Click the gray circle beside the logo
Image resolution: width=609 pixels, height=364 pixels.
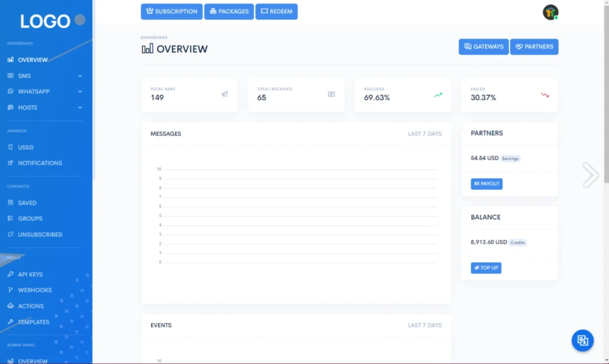[x=79, y=20]
